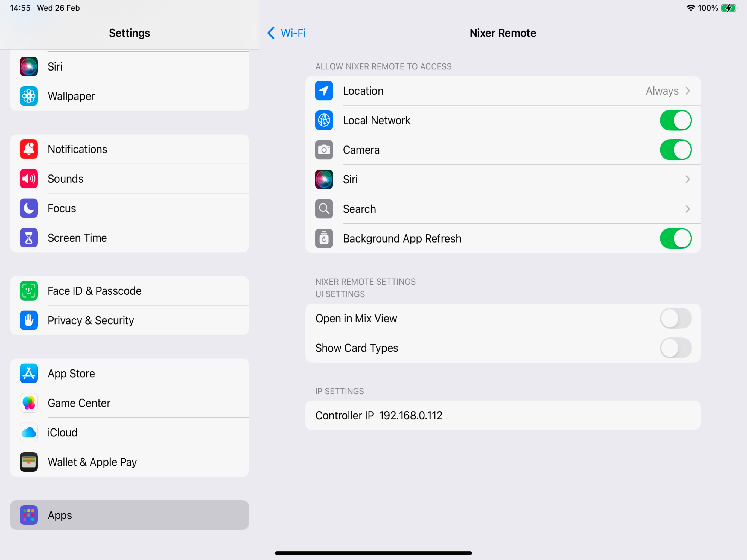Go back to Wi-Fi
Viewport: 747px width, 560px height.
tap(286, 33)
